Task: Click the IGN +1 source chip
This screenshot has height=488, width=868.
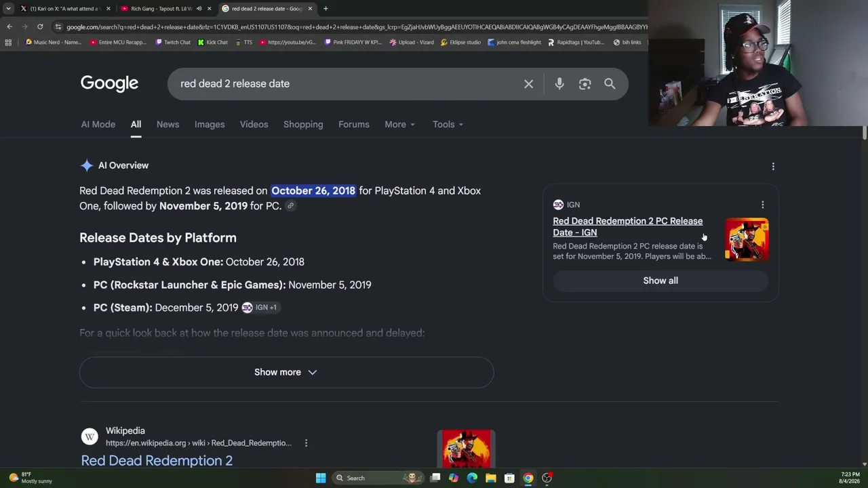Action: point(260,308)
